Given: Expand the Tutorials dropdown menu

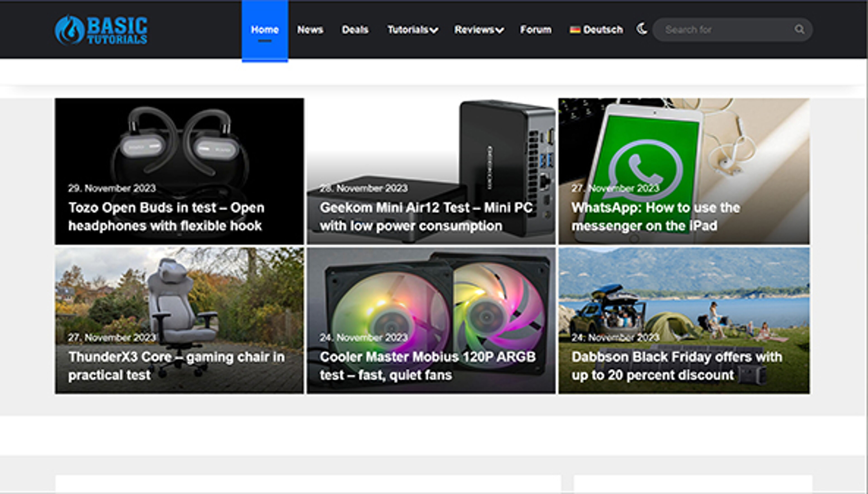Looking at the screenshot, I should 412,30.
